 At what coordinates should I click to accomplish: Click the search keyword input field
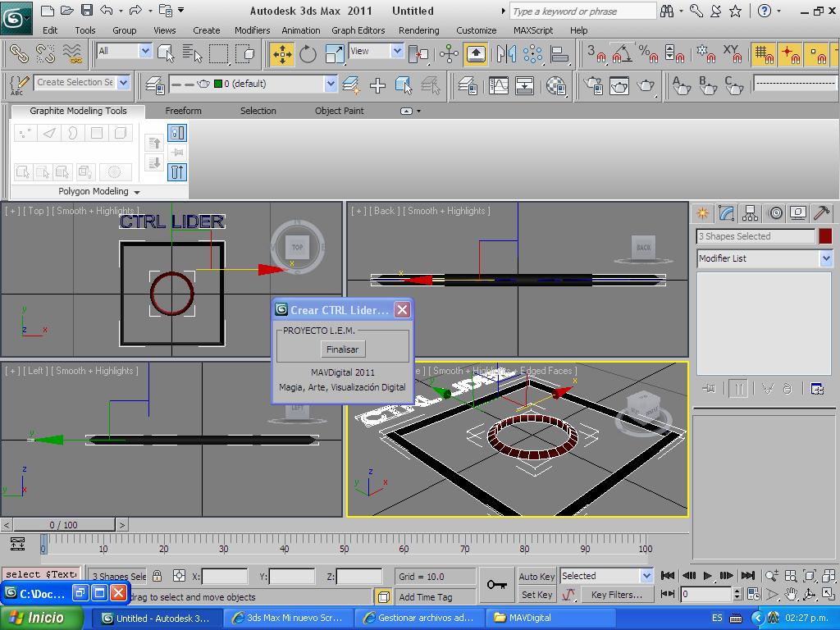(582, 11)
